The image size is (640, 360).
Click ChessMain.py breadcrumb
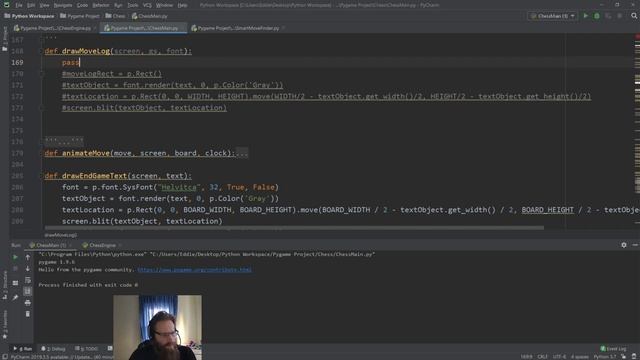pos(149,16)
